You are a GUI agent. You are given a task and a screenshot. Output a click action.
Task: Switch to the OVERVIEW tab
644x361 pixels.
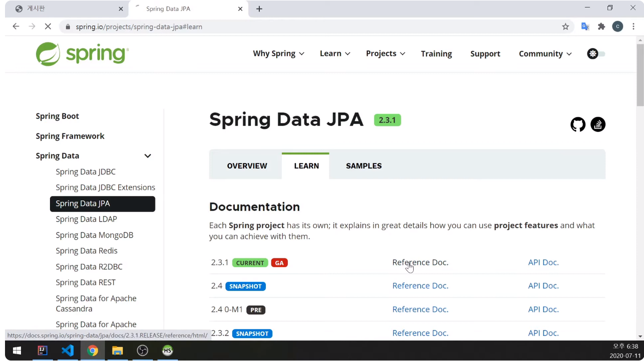(x=247, y=166)
